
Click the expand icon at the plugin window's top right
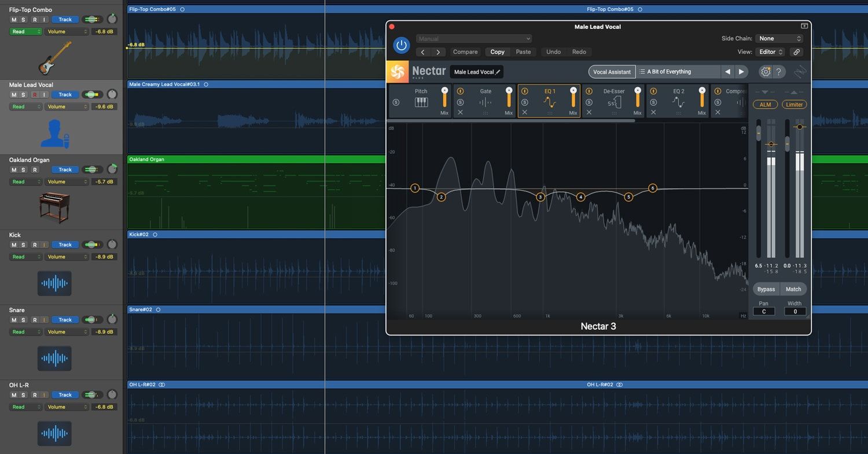tap(804, 27)
